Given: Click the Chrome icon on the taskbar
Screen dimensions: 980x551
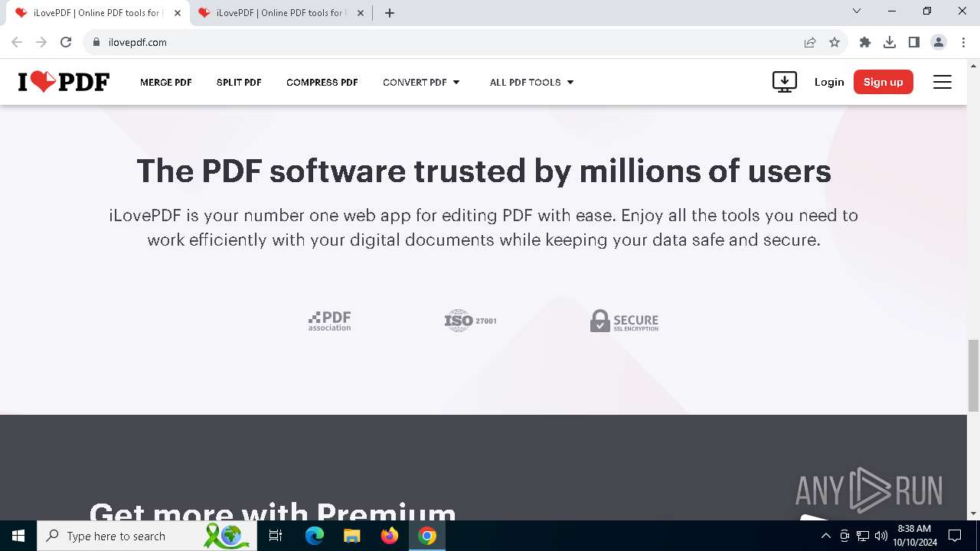Looking at the screenshot, I should [x=427, y=536].
